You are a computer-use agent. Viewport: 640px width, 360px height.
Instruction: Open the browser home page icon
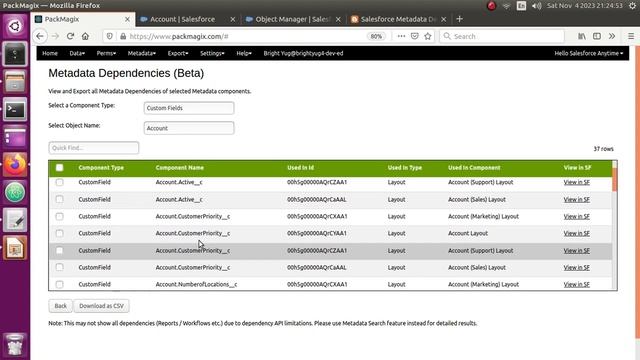(x=85, y=36)
